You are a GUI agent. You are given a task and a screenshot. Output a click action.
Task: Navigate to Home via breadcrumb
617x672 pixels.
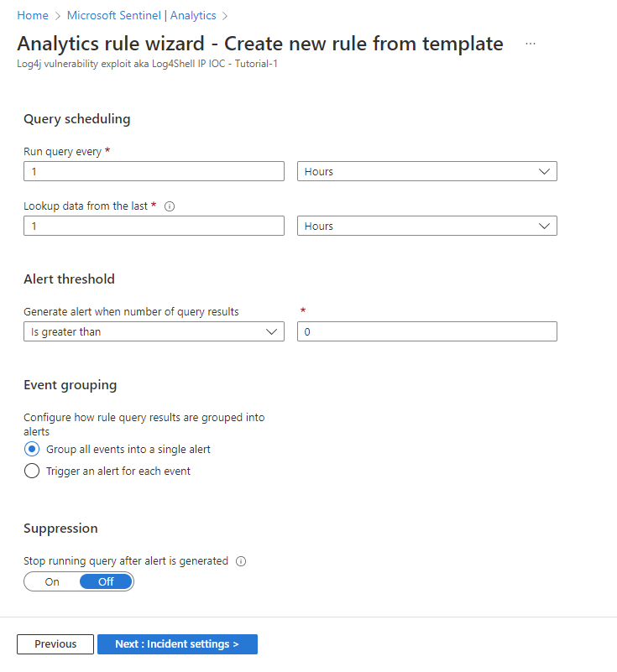33,15
